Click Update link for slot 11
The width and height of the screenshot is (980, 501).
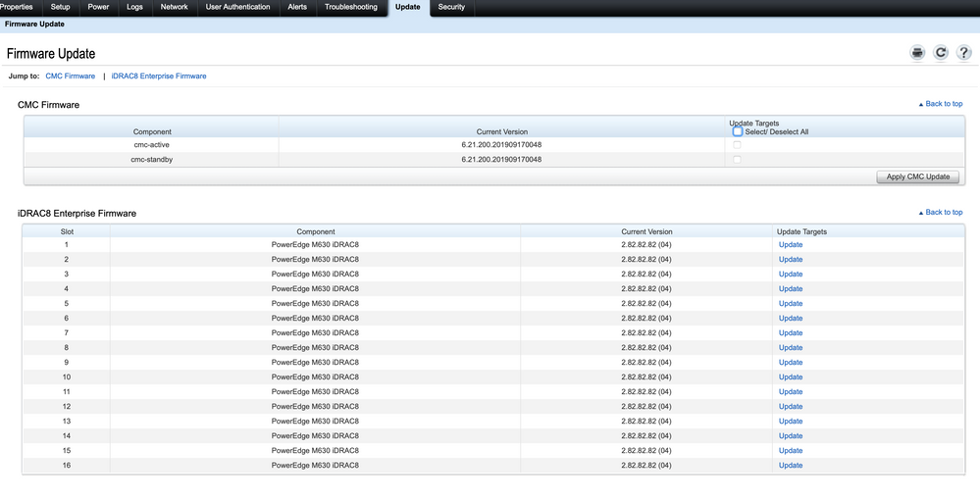pyautogui.click(x=791, y=391)
